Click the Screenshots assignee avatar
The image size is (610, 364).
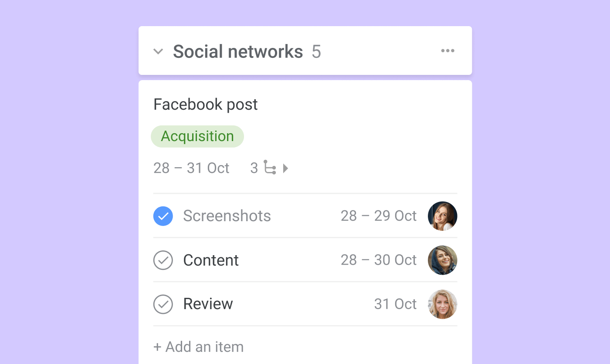[x=442, y=216]
